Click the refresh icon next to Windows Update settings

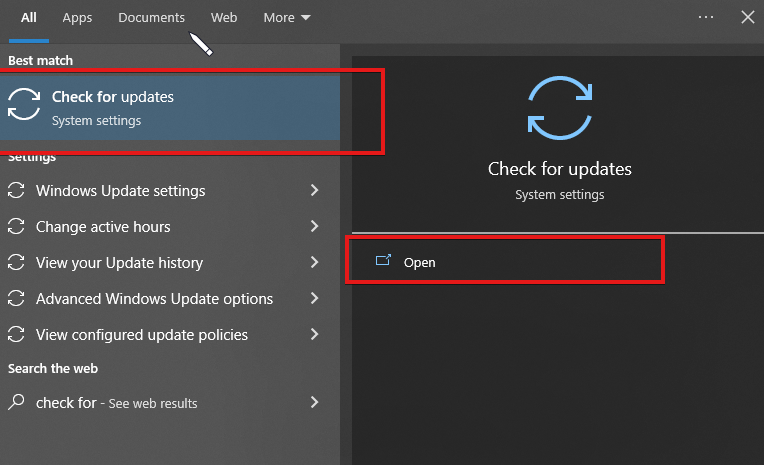(16, 191)
